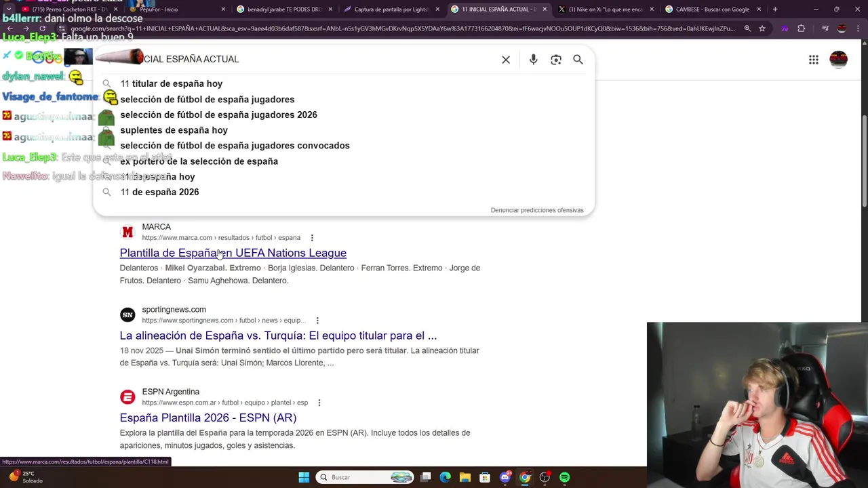Open Microsoft Store from taskbar
Screen dimensions: 868x488
[x=485, y=477]
